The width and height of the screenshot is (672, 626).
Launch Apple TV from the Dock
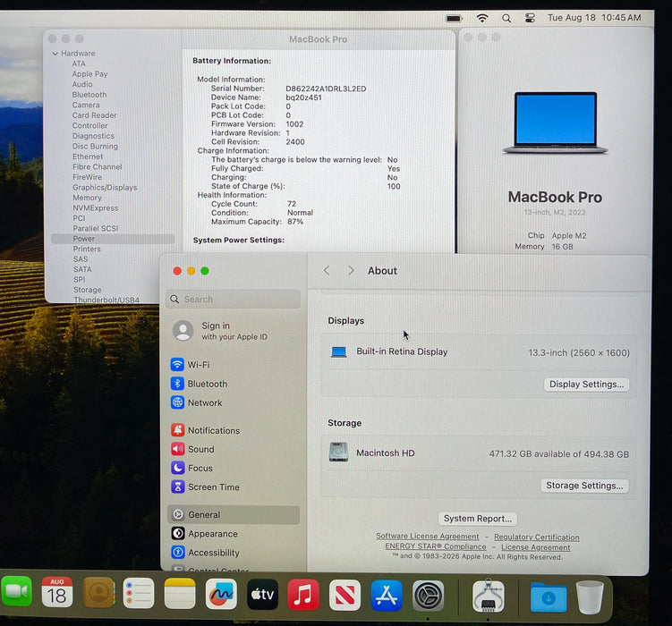pos(262,595)
